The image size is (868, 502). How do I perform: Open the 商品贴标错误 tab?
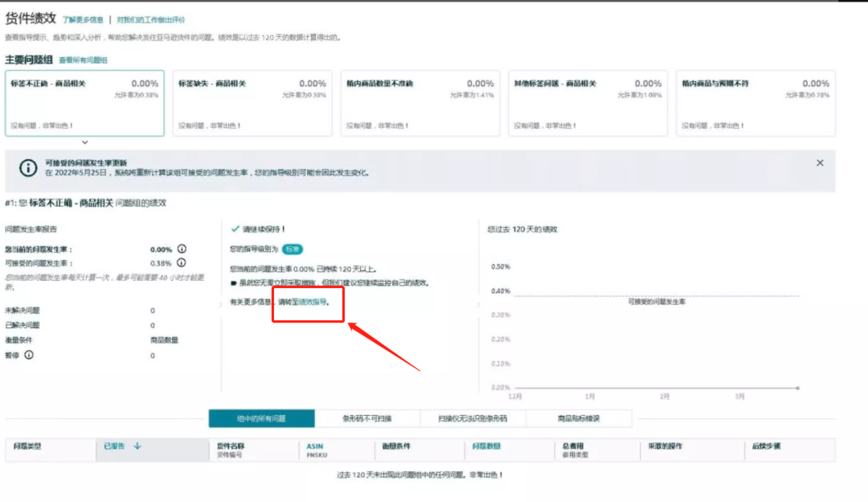pyautogui.click(x=579, y=418)
